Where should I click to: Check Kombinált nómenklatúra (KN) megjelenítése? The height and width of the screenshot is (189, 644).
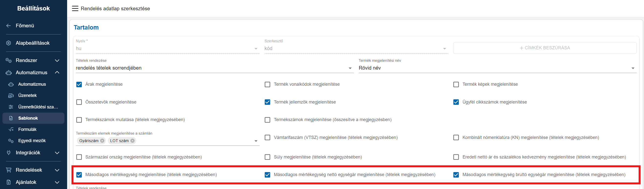pyautogui.click(x=456, y=137)
